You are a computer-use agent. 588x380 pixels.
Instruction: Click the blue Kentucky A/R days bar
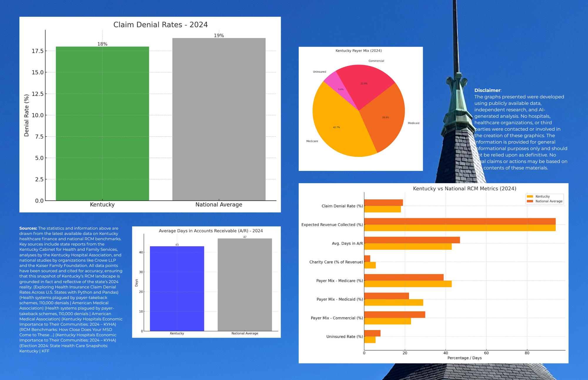click(177, 288)
